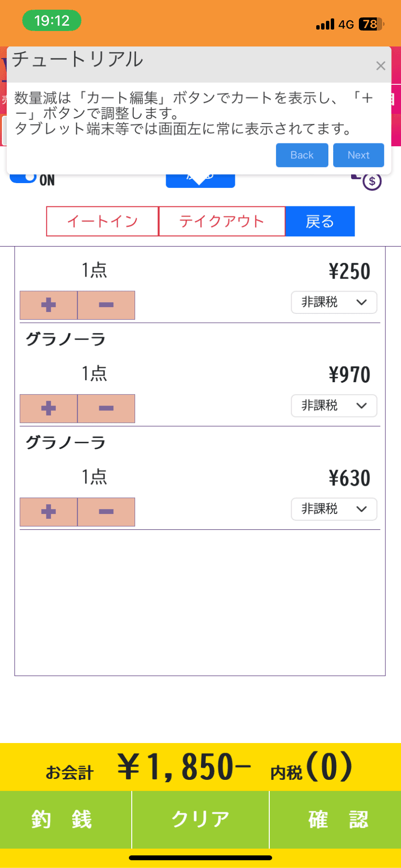Select the イートイン option
This screenshot has width=401, height=868.
click(102, 221)
